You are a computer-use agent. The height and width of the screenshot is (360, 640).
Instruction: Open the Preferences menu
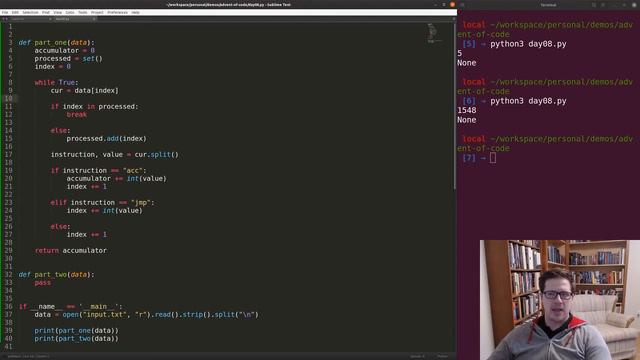[118, 12]
